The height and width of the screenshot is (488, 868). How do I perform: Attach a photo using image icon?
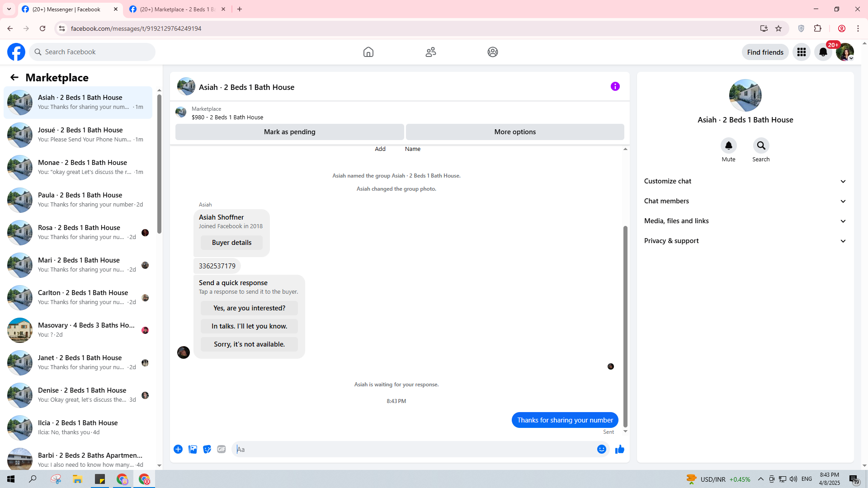click(193, 449)
